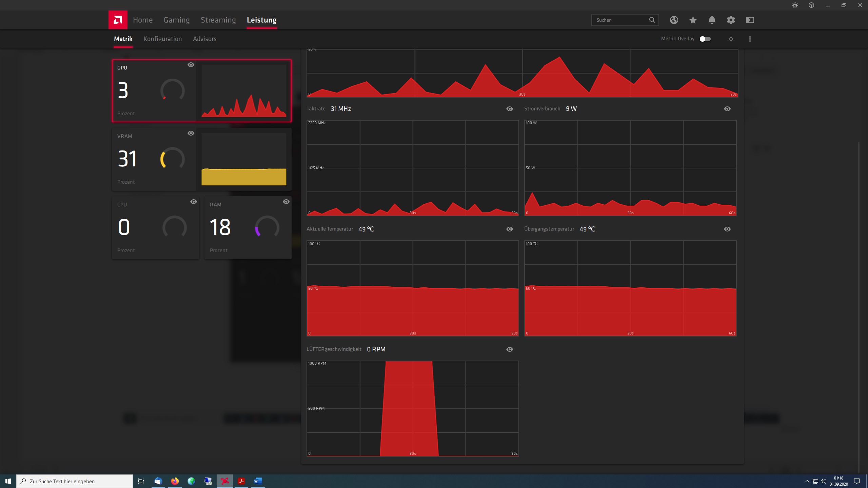The height and width of the screenshot is (488, 868).
Task: Open notifications bell icon
Action: (712, 20)
